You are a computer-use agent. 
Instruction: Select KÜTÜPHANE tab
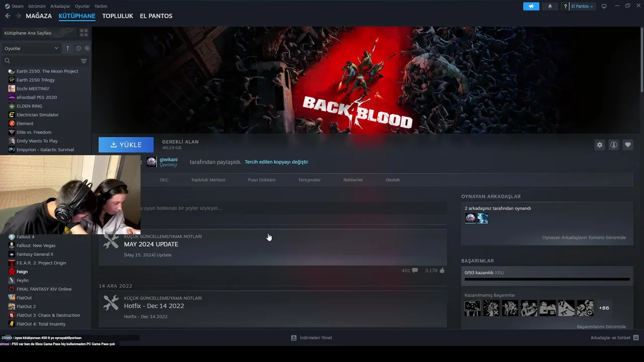tap(77, 16)
